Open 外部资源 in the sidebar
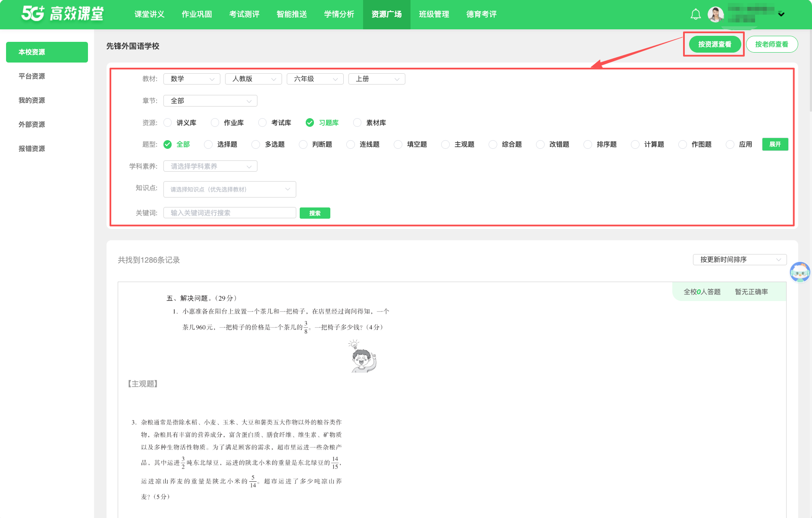The height and width of the screenshot is (518, 812). (x=47, y=125)
